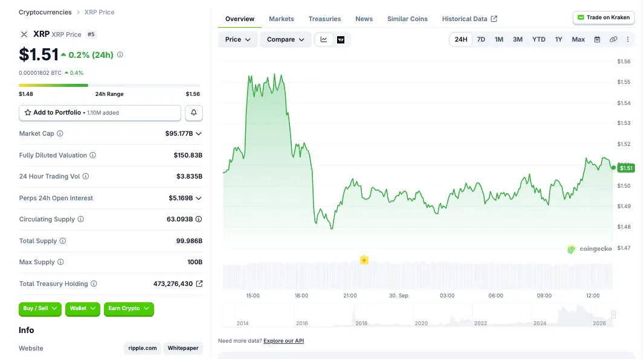The height and width of the screenshot is (359, 644).
Task: Switch to the TradingView chart icon
Action: pyautogui.click(x=341, y=39)
